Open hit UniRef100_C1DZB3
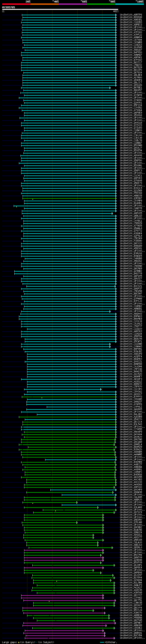The height and width of the screenshot is (644, 146). [131, 22]
